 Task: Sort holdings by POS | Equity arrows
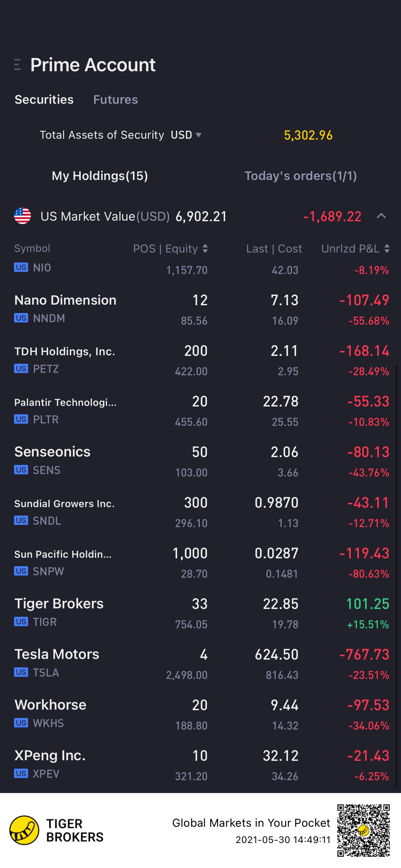pos(205,249)
